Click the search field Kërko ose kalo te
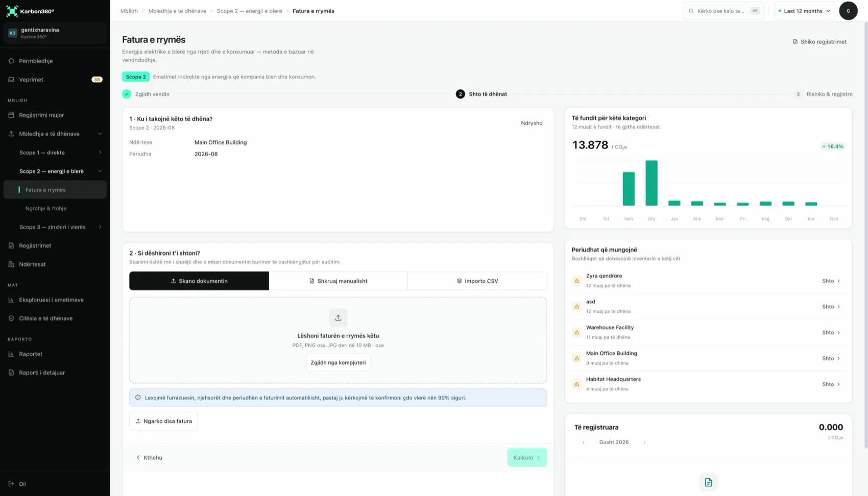Image resolution: width=868 pixels, height=496 pixels. pos(724,11)
